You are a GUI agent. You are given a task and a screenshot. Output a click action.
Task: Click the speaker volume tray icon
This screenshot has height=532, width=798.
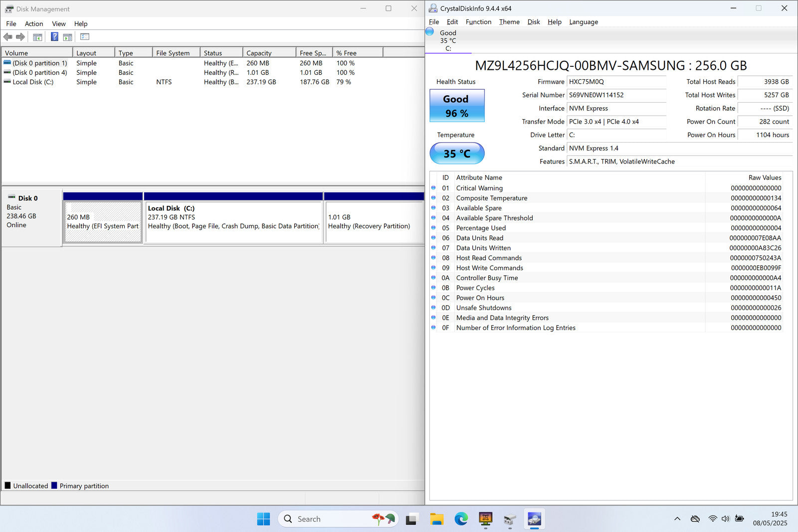click(x=726, y=519)
